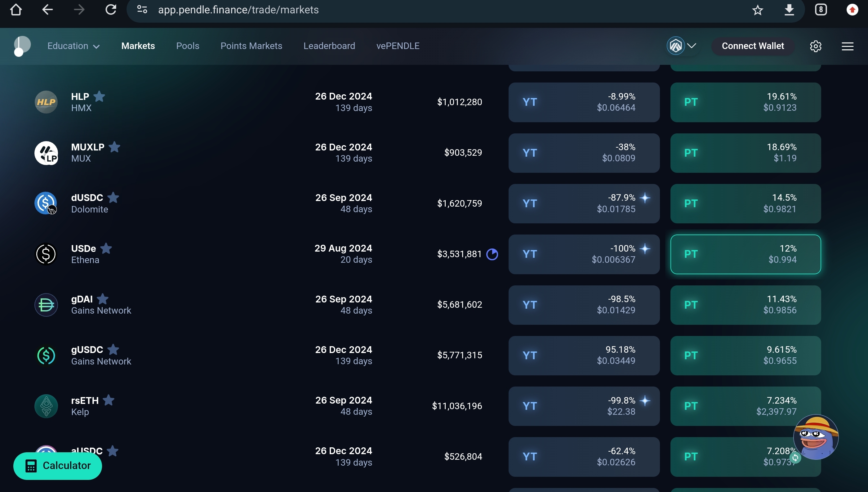Open site info control in address bar

point(142,10)
